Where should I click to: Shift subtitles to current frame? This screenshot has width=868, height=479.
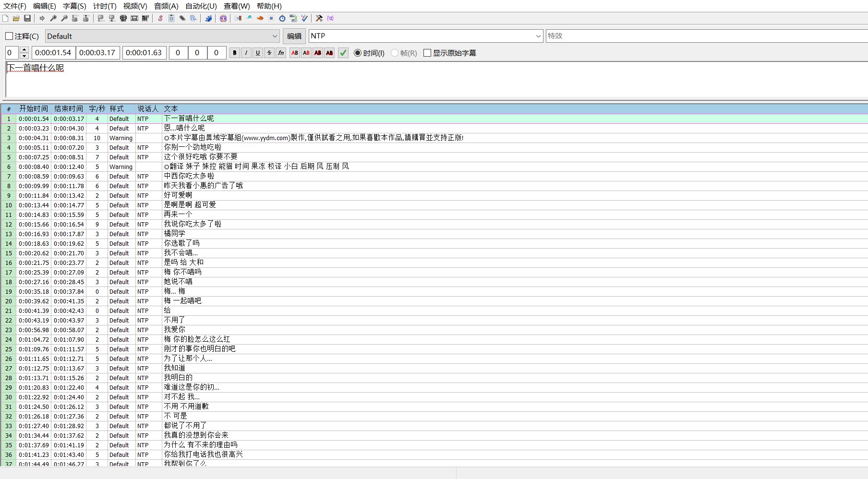[x=145, y=18]
